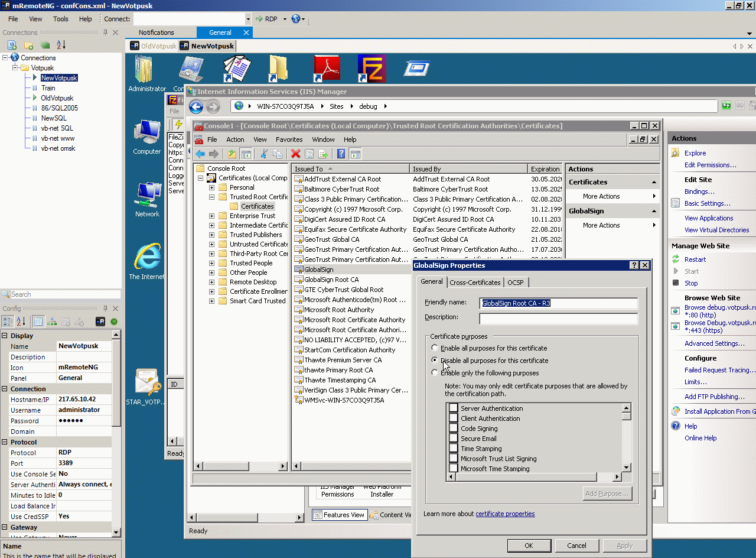
Task: Add a new connection in Connections panel
Action: 12,45
